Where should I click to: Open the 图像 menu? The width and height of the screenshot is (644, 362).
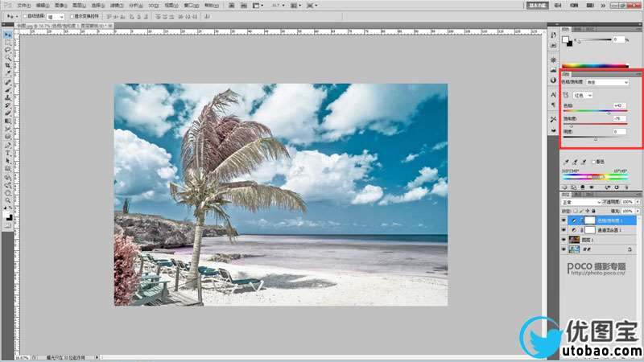(60, 6)
